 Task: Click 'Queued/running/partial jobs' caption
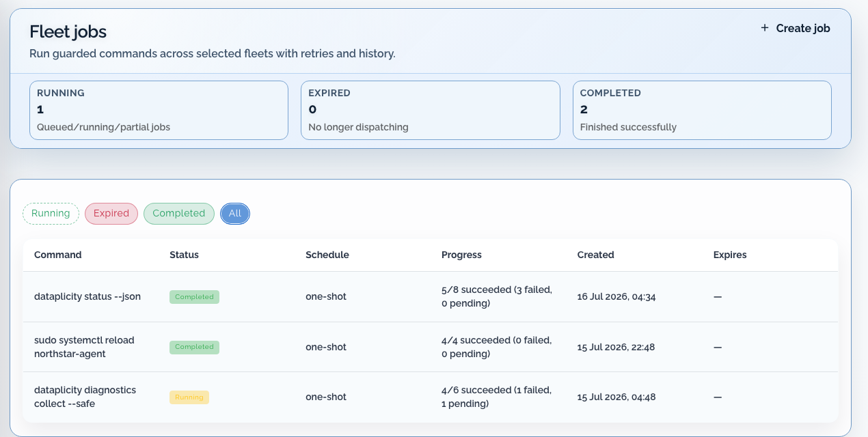[104, 127]
